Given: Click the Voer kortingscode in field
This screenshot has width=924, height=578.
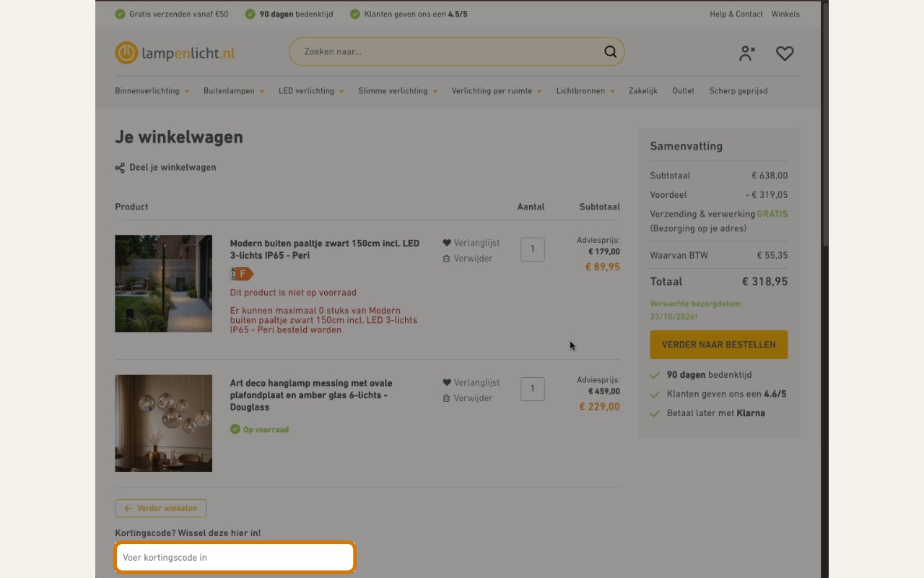Looking at the screenshot, I should click(x=235, y=557).
